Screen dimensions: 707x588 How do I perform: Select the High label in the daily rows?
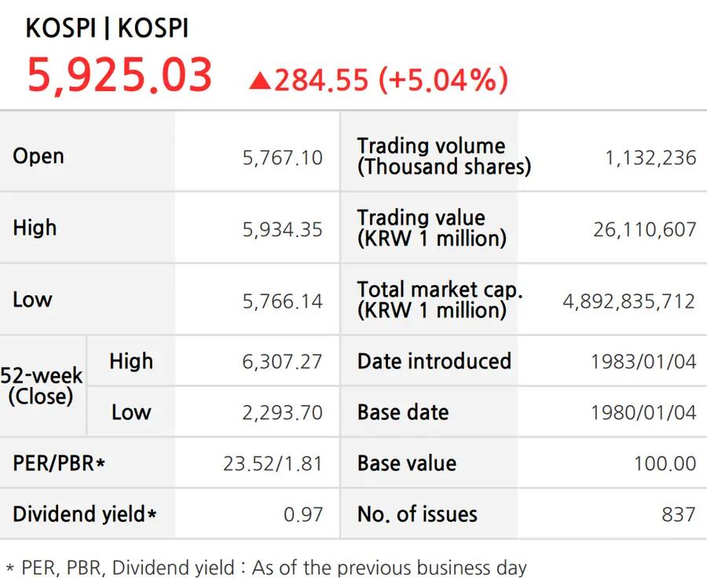[x=35, y=228]
